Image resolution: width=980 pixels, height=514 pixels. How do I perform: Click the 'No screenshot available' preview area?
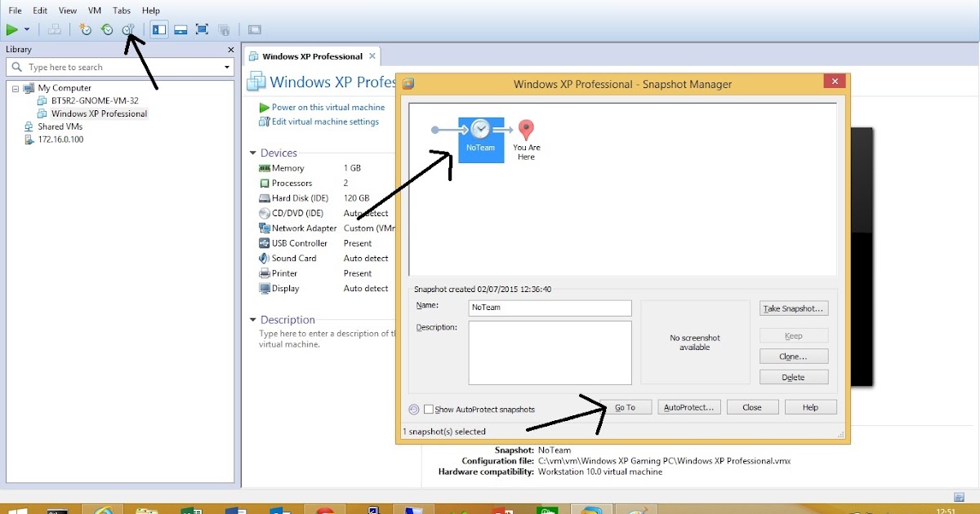695,342
